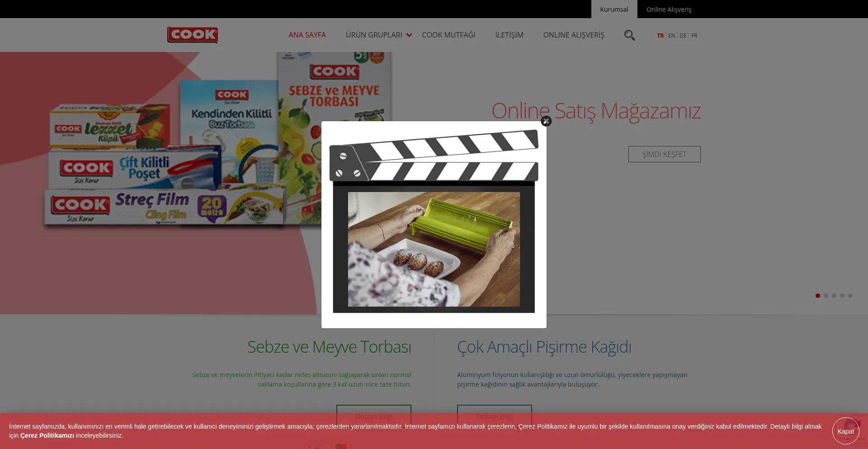
Task: Click the ŞİMDİ KEŞFET button
Action: coord(664,154)
